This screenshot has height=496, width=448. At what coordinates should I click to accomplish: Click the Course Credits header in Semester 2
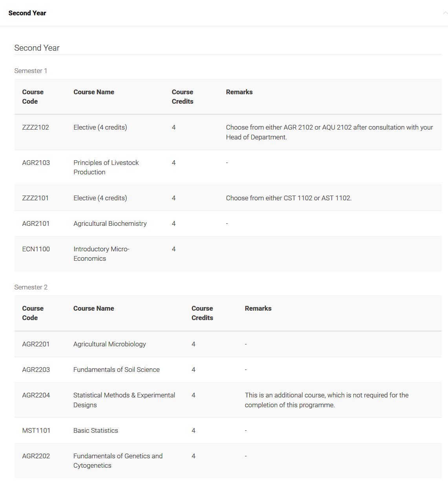point(202,313)
